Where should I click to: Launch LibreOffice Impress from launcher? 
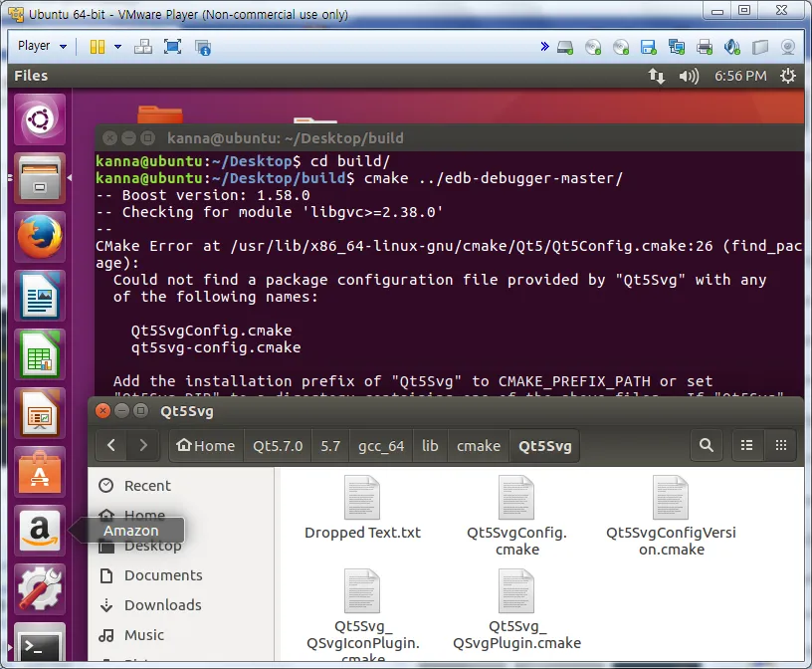click(40, 413)
